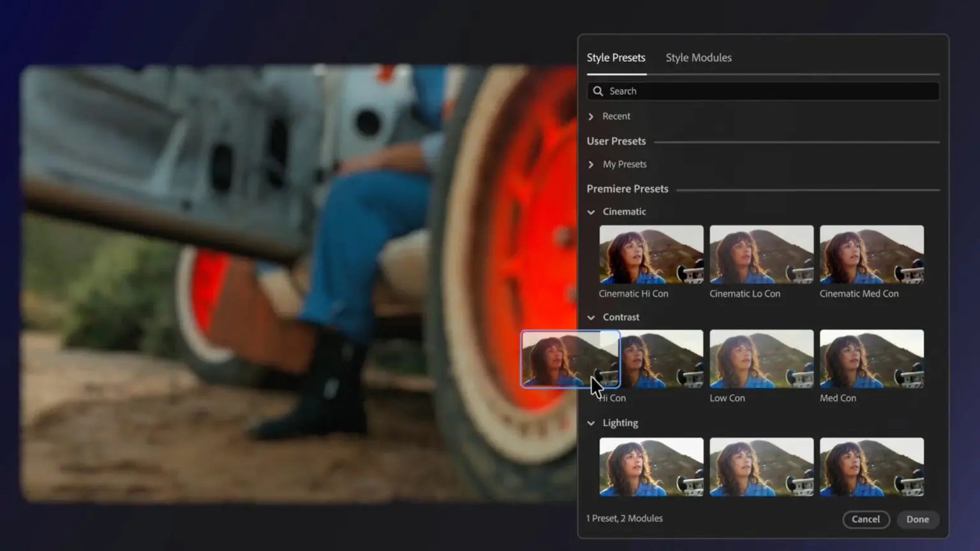Choose the middle Lighting preset thumbnail

[x=761, y=466]
